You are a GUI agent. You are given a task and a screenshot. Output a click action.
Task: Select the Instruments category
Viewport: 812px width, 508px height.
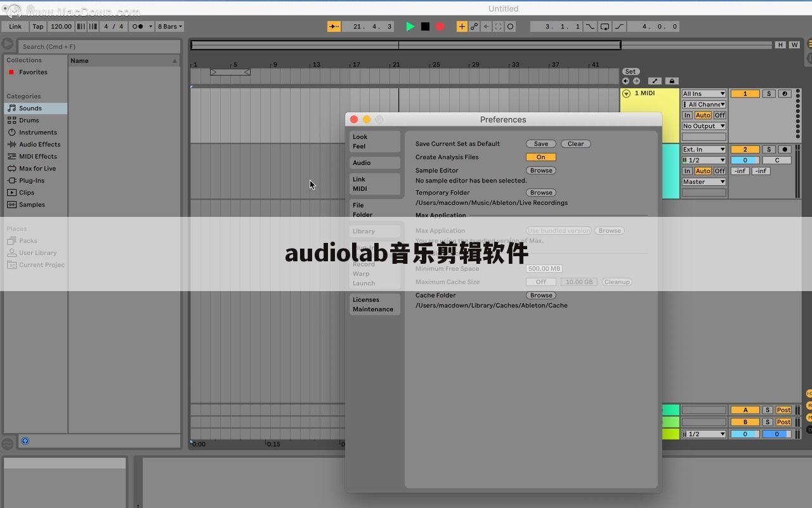pos(36,133)
